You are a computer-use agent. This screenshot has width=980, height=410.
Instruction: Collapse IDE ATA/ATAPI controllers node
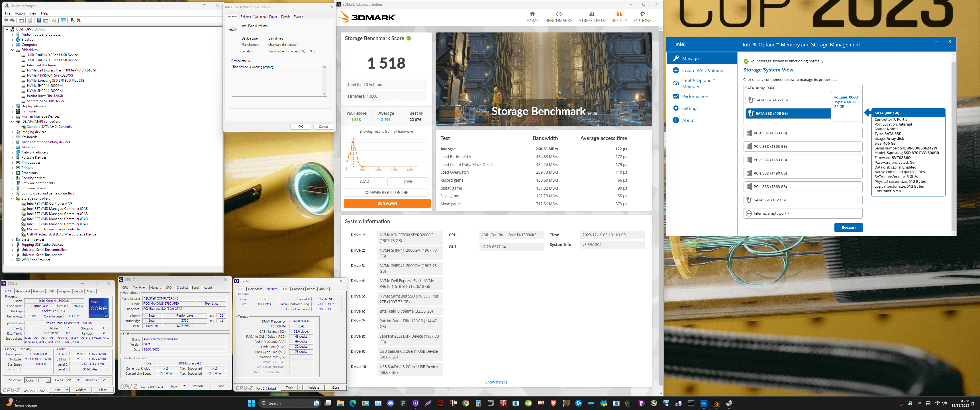click(12, 122)
